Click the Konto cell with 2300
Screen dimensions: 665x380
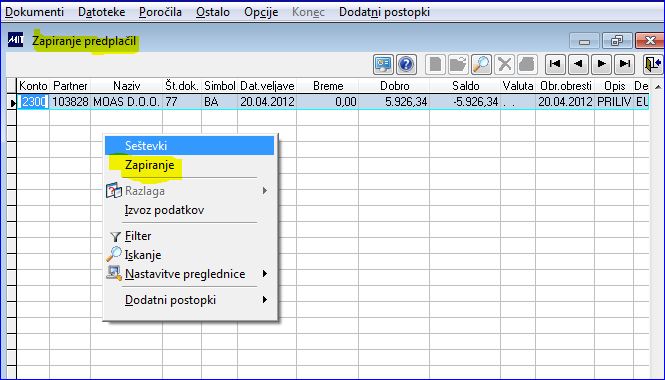34,102
